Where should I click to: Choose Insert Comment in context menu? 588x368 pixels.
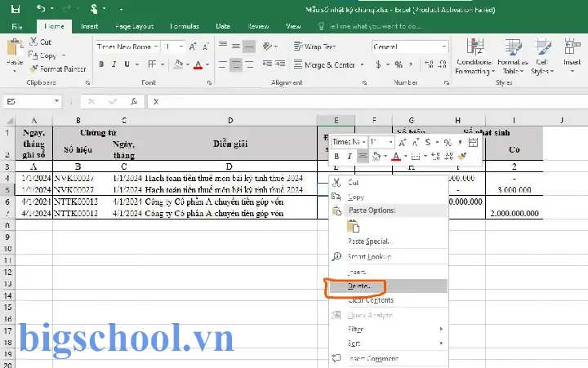pos(389,358)
